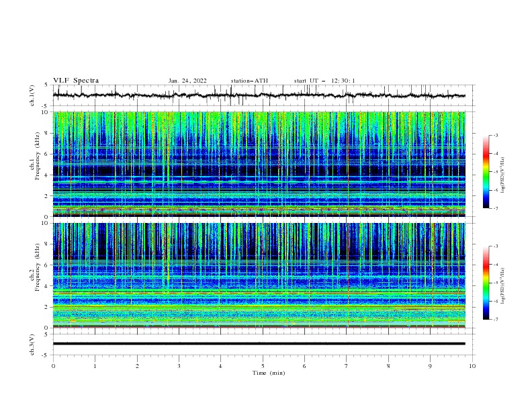Image resolution: width=532 pixels, height=411 pixels.
Task: Click the ch.1 spectrogram colorbar
Action: (x=486, y=172)
